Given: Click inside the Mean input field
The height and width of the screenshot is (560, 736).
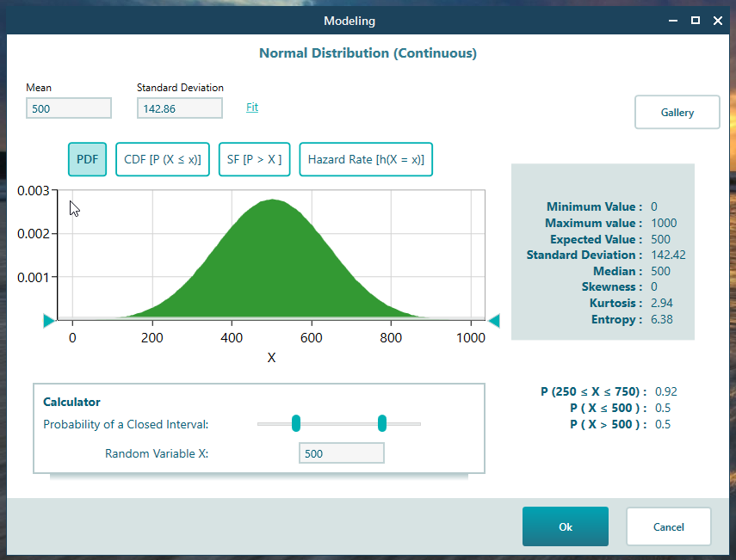Looking at the screenshot, I should (68, 108).
